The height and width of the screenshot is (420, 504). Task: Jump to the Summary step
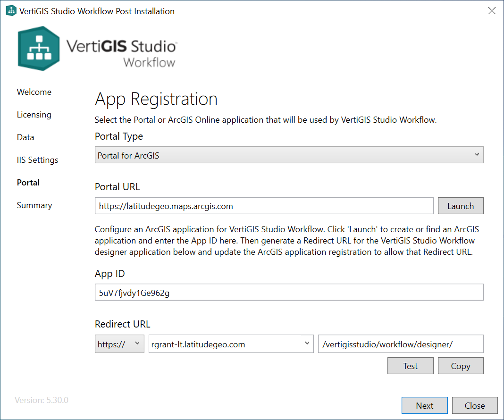tap(34, 205)
